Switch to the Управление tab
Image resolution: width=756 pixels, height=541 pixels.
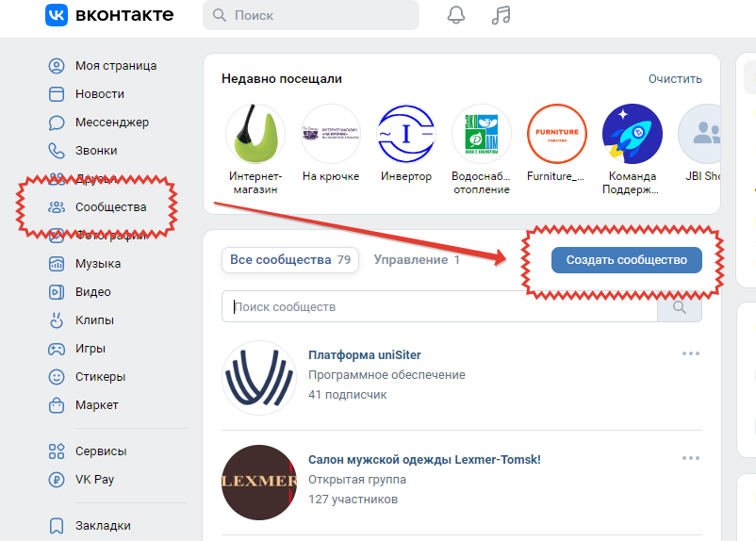click(x=416, y=259)
